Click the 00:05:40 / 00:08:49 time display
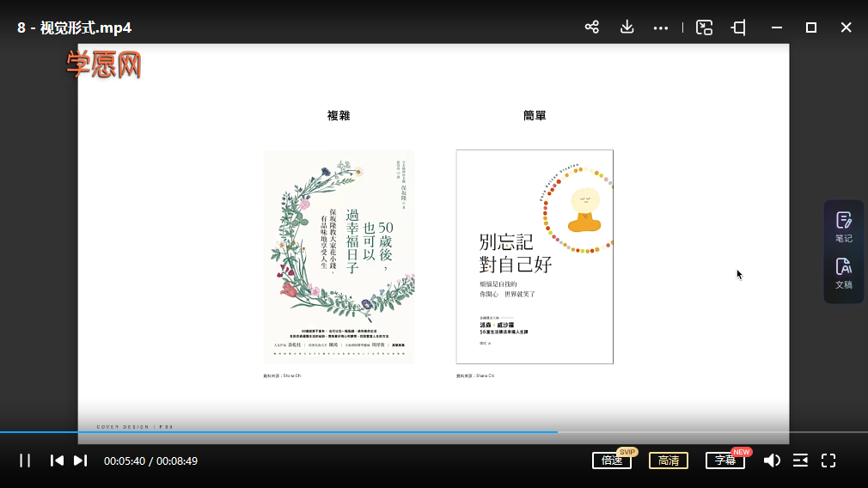Viewport: 868px width, 488px height. click(150, 461)
